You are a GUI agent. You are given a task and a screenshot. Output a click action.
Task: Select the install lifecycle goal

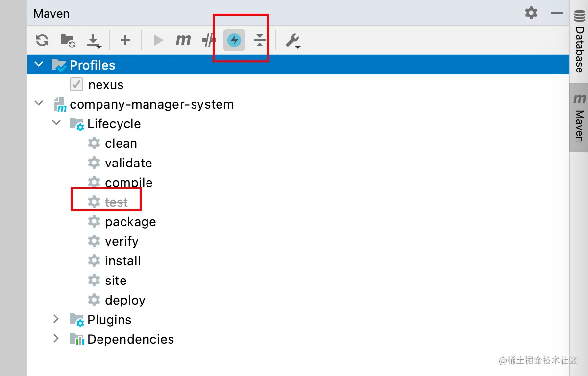pyautogui.click(x=123, y=261)
